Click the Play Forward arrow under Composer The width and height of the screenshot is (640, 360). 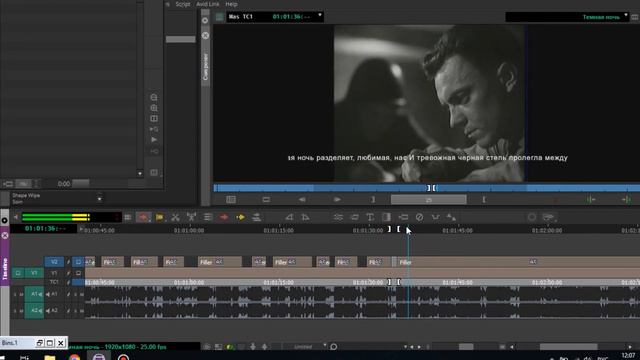pos(337,200)
